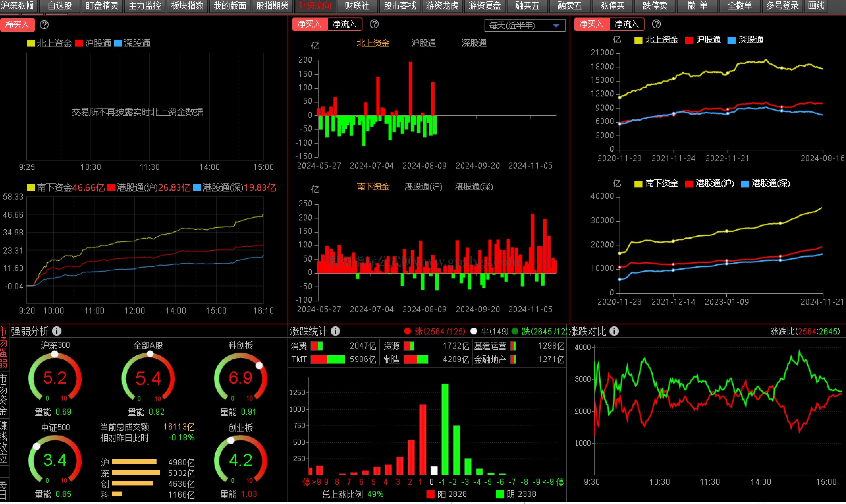Click blue 港股通(深) legend swatch in right panel
This screenshot has height=504, width=846.
click(x=745, y=184)
